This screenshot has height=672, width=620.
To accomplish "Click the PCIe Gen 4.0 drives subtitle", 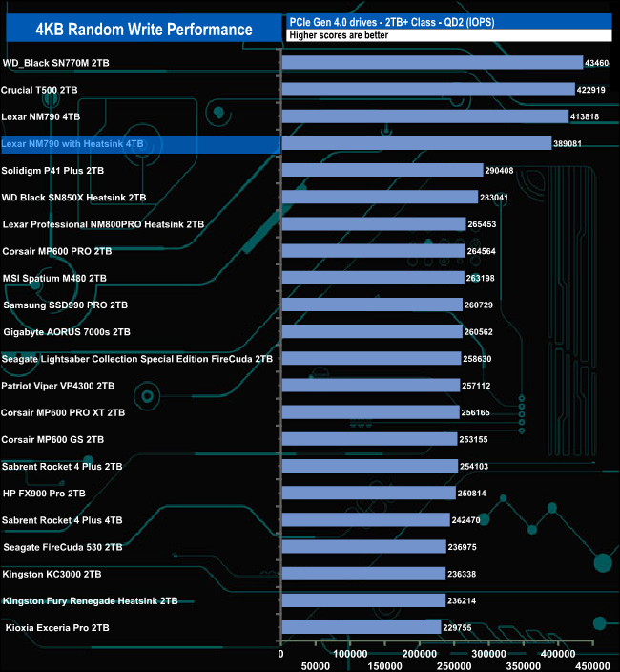I will click(392, 22).
